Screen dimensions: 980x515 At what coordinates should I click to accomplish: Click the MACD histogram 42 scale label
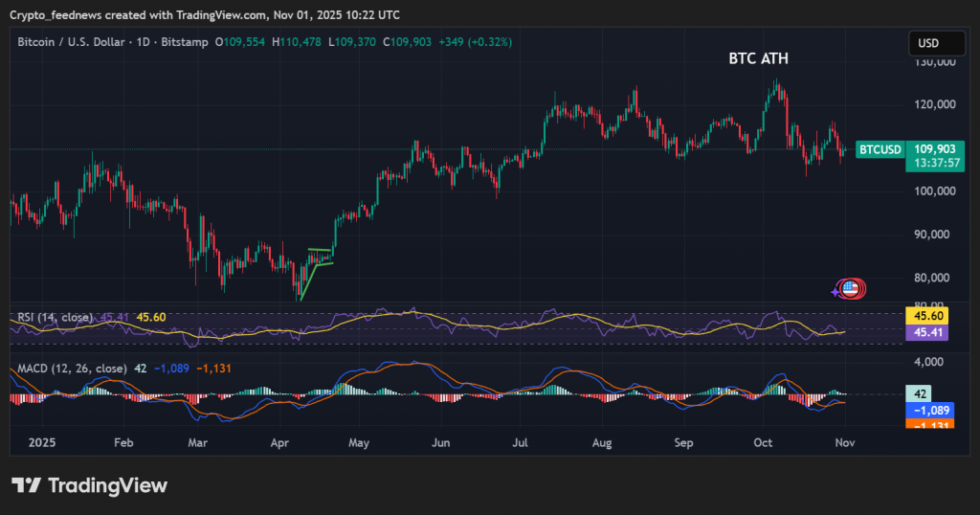pyautogui.click(x=919, y=393)
